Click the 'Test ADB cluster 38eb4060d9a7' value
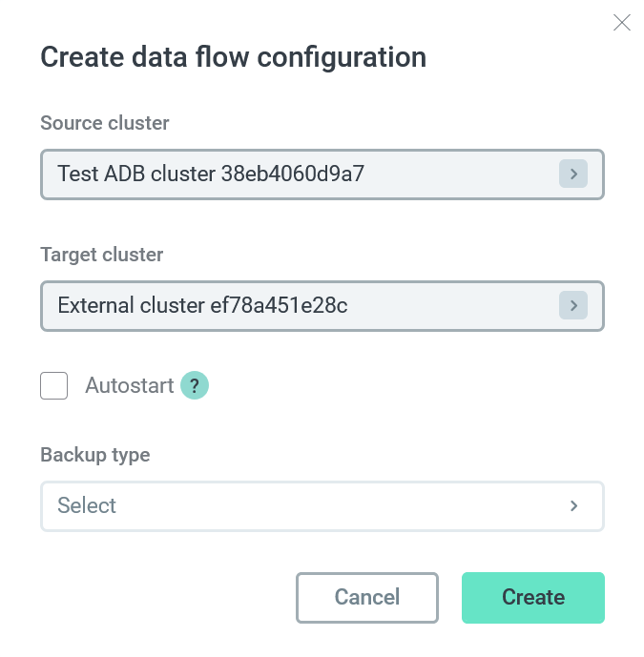 click(x=211, y=174)
